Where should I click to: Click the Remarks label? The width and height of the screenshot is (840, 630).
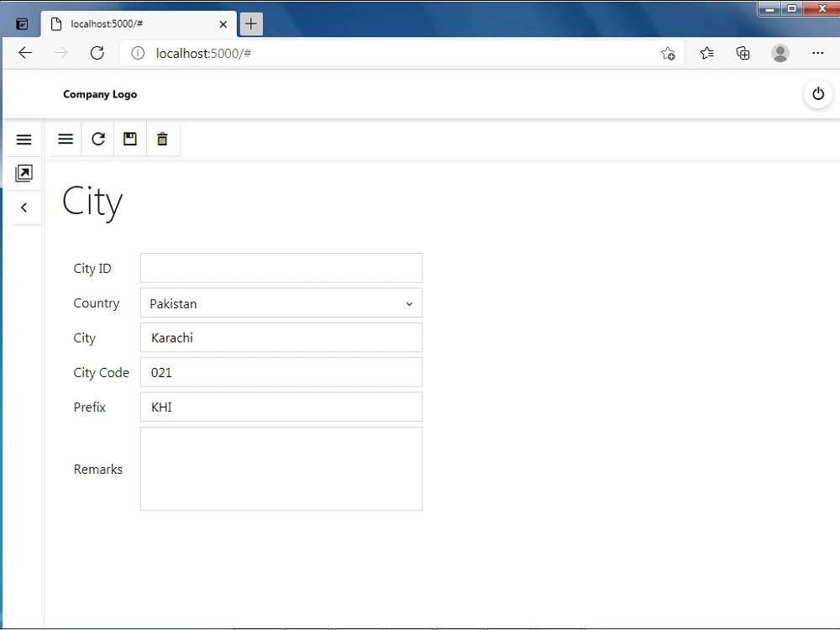pyautogui.click(x=98, y=470)
